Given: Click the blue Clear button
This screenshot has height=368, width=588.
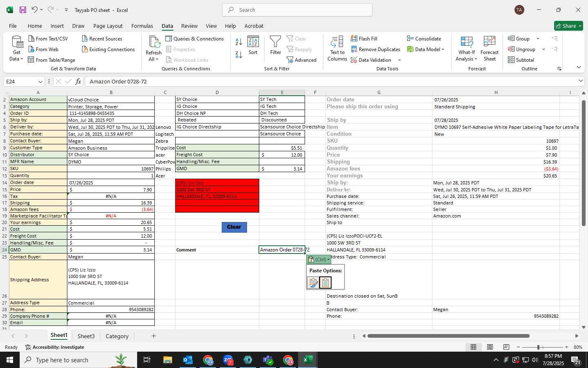Looking at the screenshot, I should tap(234, 227).
